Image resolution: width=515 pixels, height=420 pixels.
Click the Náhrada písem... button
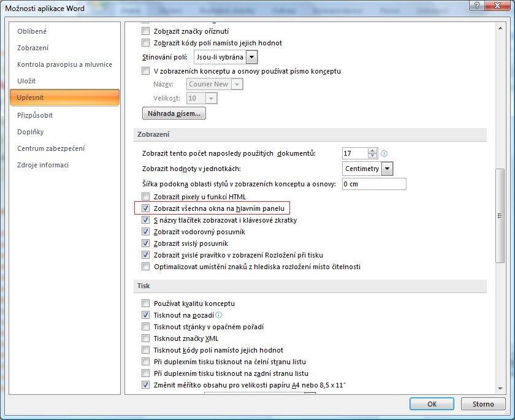coord(174,113)
